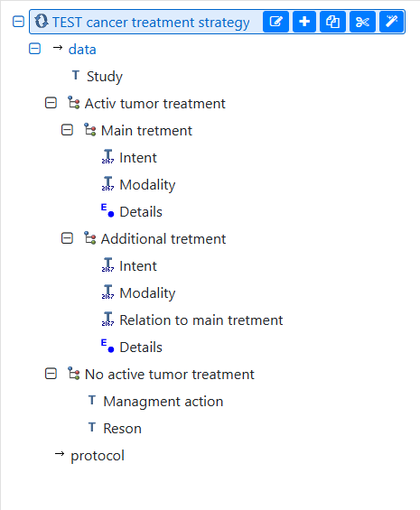Collapse the Main tretment cluster
The height and width of the screenshot is (510, 420).
point(67,130)
